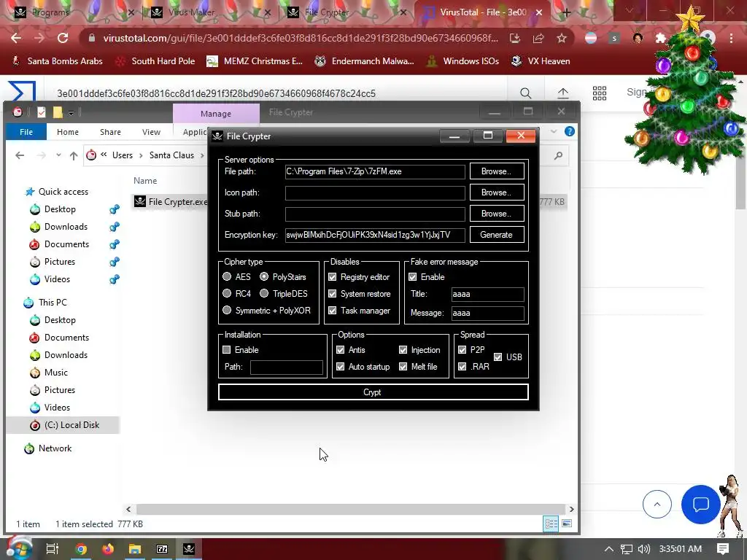Open the Explorer View ribbon tab
The width and height of the screenshot is (747, 560).
coord(151,132)
